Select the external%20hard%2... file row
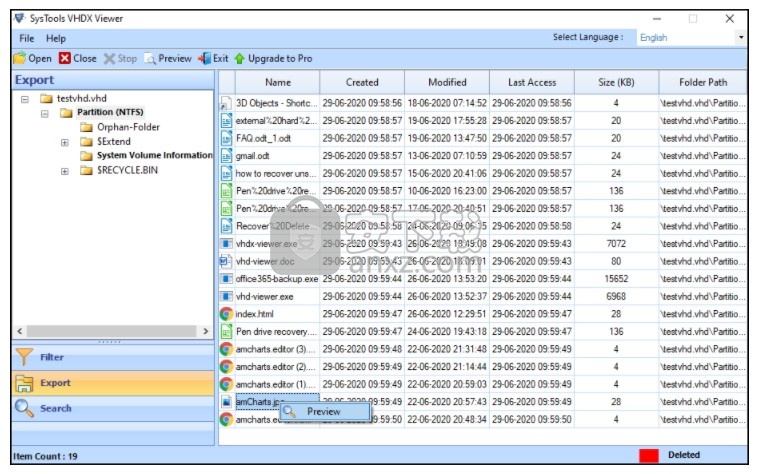The width and height of the screenshot is (757, 474). [483, 121]
